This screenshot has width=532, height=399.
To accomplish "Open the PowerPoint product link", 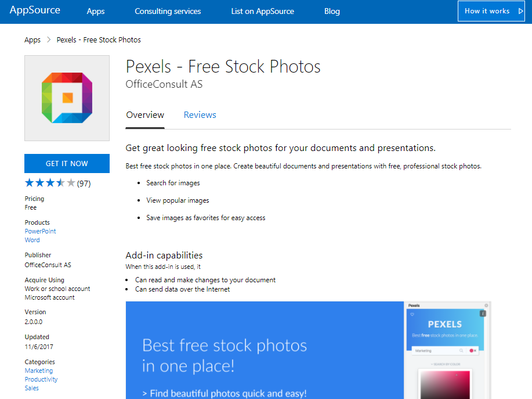I will (x=41, y=231).
